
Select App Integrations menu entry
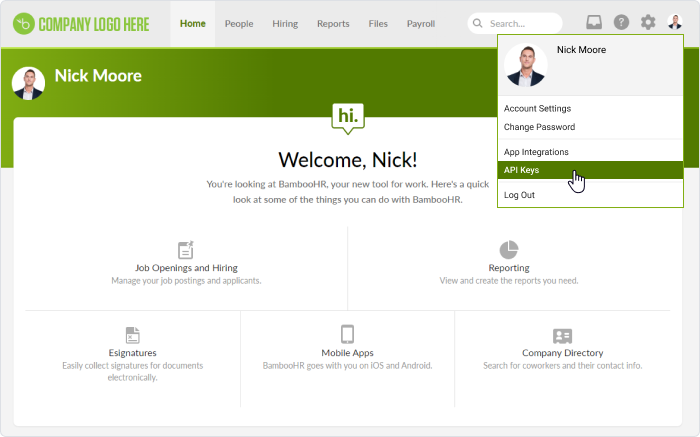tap(590, 152)
